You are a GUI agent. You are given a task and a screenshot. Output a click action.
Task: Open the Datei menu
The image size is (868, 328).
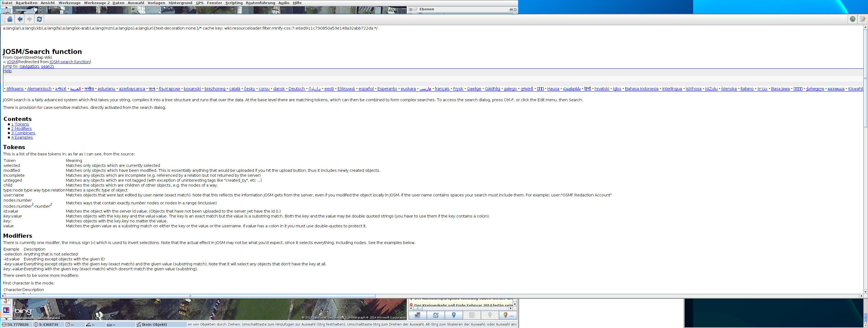7,3
